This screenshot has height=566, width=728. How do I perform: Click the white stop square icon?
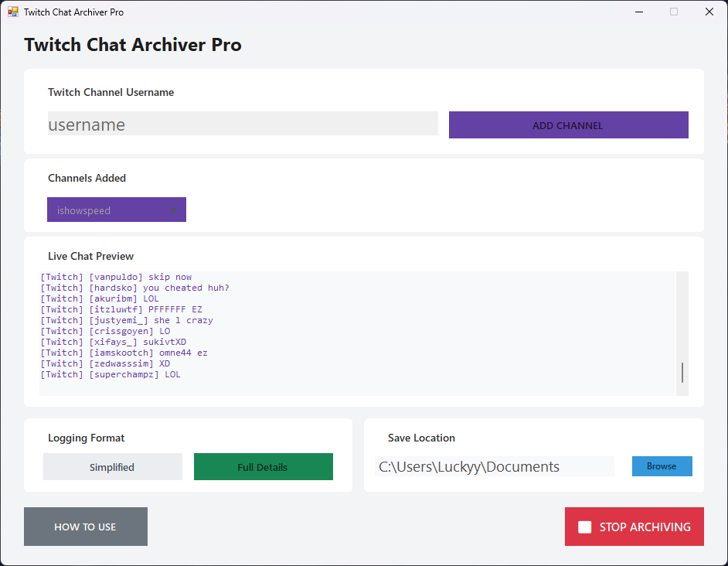tap(585, 527)
